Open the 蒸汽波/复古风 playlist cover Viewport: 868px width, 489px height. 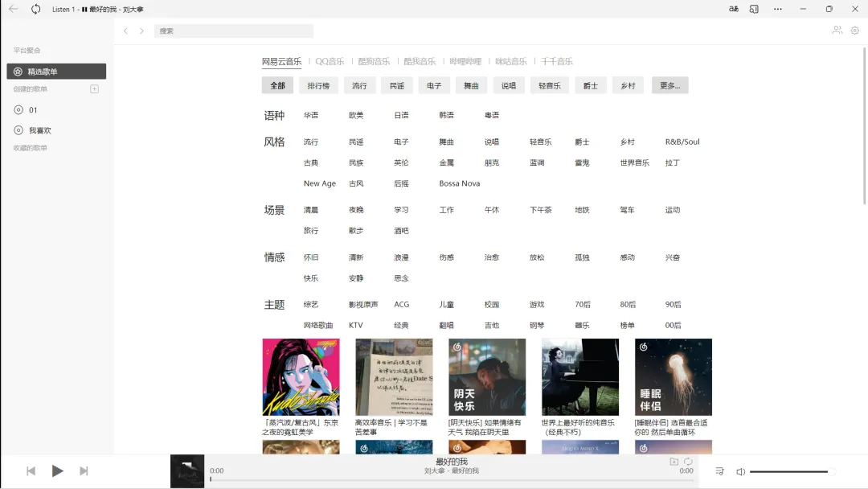coord(301,377)
